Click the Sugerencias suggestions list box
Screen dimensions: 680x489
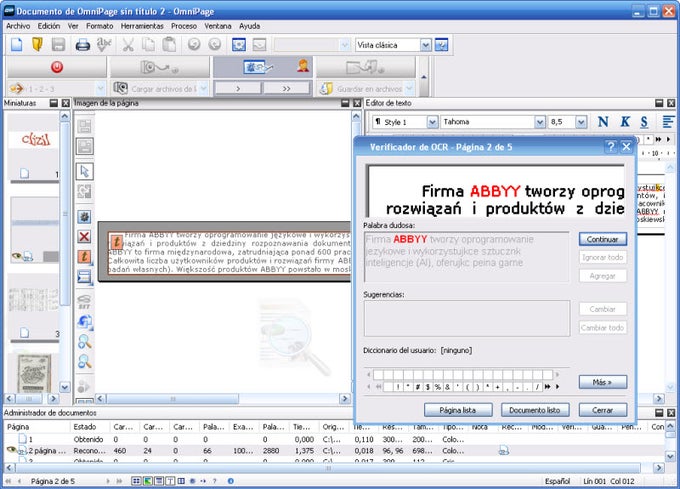click(x=467, y=318)
